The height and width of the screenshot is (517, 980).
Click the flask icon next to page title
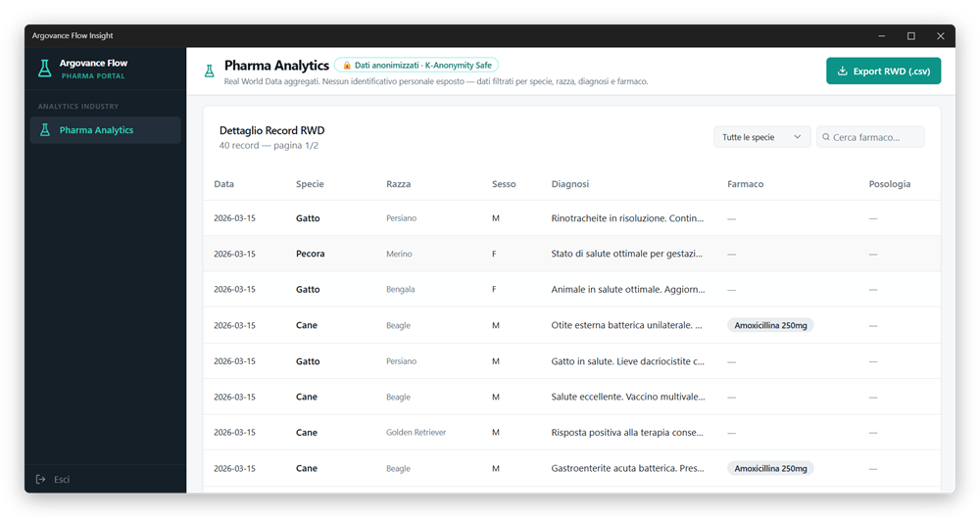tap(209, 70)
